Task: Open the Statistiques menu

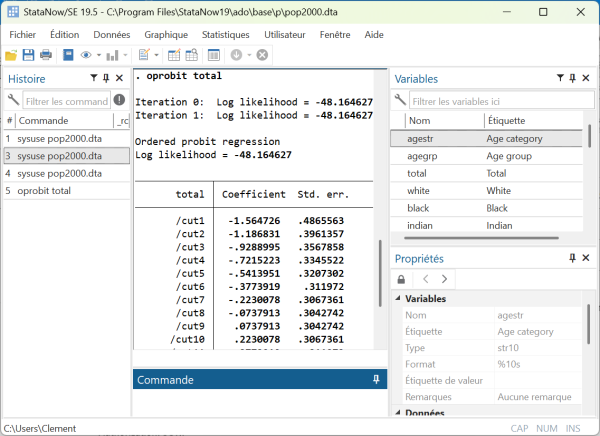Action: pyautogui.click(x=225, y=34)
